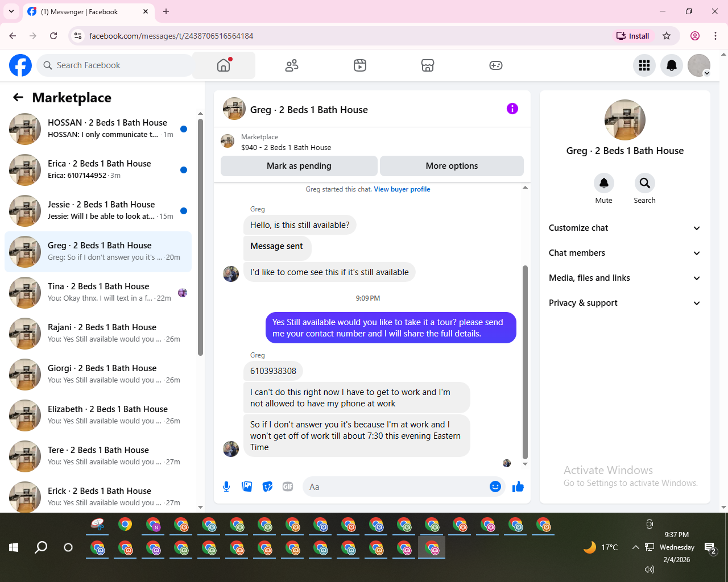Click the browser address bar URL
Screen dimensions: 728x582
click(x=171, y=36)
